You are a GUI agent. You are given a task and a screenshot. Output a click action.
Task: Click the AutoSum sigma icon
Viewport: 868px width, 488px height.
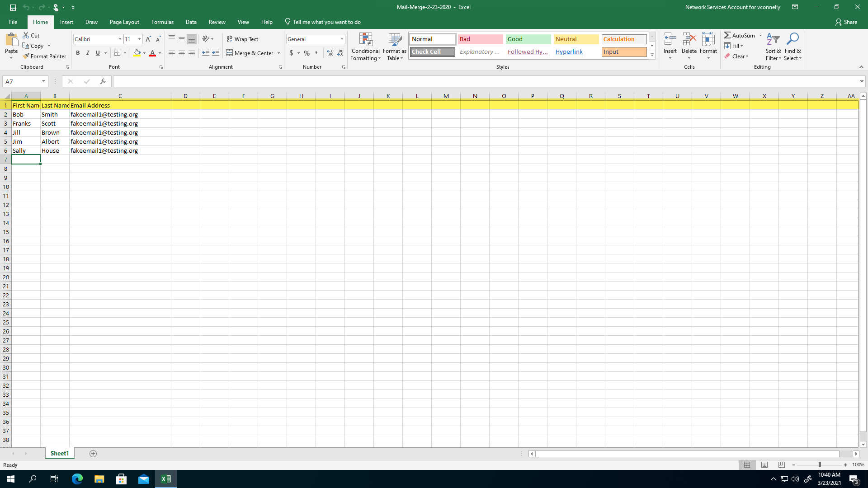(x=727, y=35)
